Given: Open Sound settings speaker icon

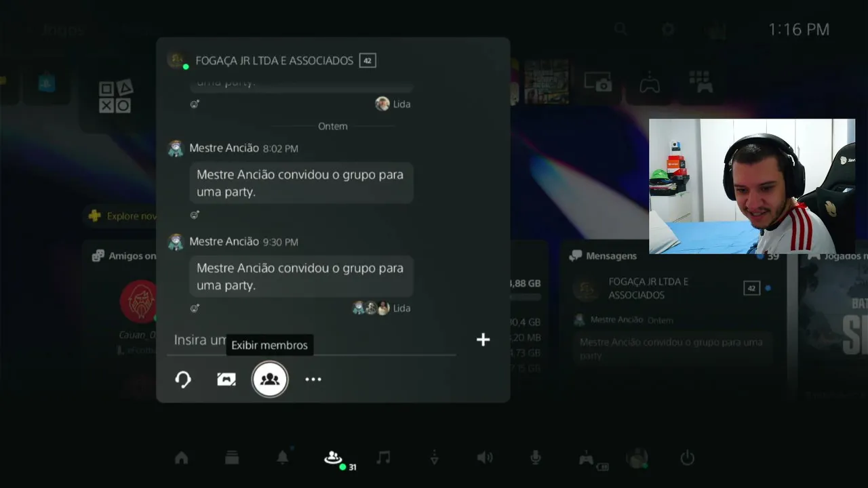Looking at the screenshot, I should pos(485,458).
